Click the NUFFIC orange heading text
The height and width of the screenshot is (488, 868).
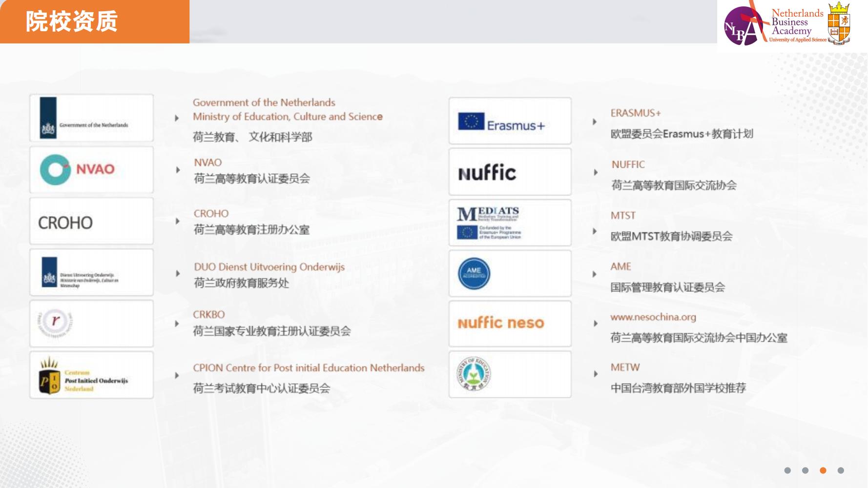click(x=628, y=164)
